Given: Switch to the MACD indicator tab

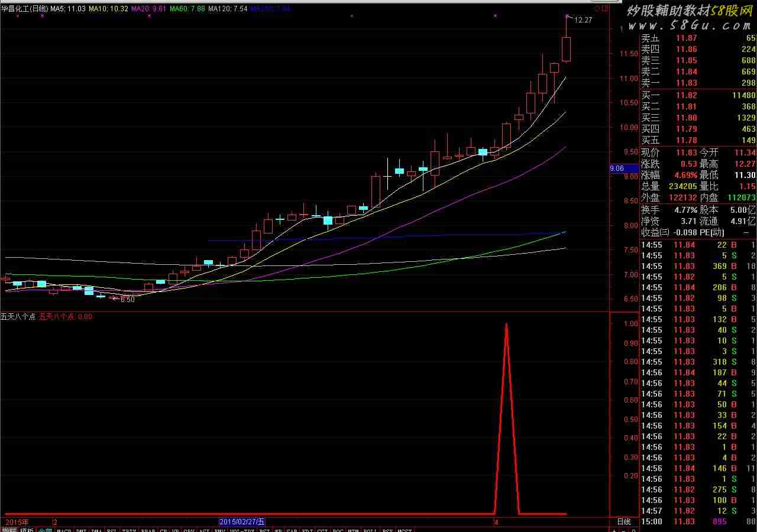Looking at the screenshot, I should point(64,530).
